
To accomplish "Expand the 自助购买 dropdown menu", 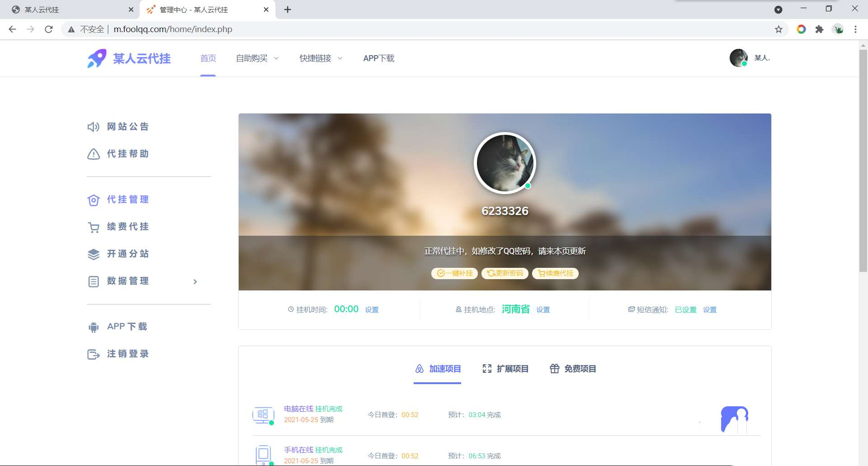I will (257, 58).
